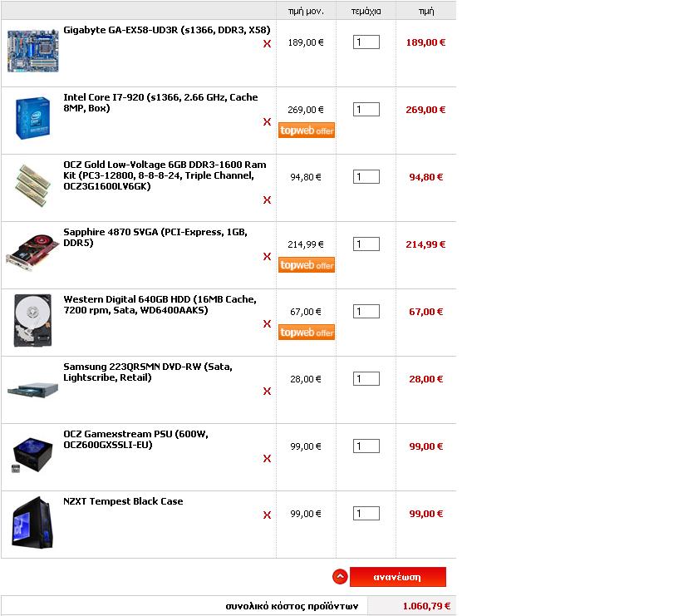The width and height of the screenshot is (698, 616).
Task: Focus quantity field for Gigabyte motherboard
Action: 366,42
